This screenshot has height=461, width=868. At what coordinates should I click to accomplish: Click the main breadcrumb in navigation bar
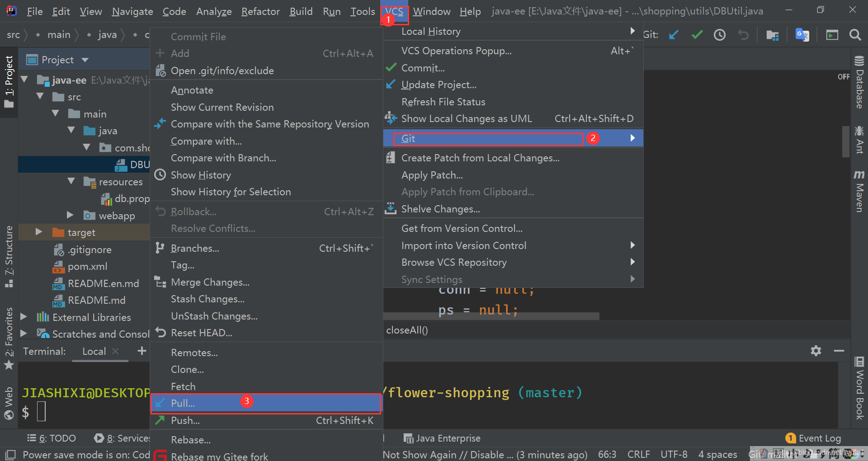click(x=59, y=35)
